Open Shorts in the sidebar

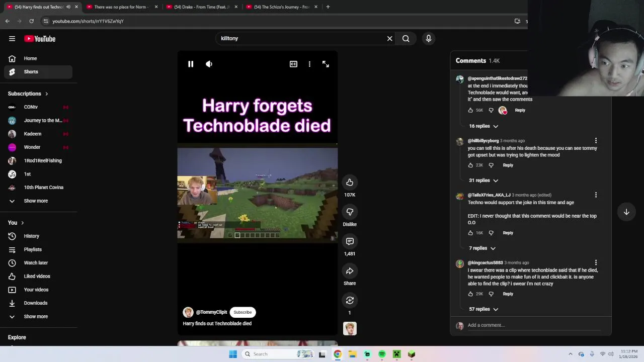(x=38, y=72)
